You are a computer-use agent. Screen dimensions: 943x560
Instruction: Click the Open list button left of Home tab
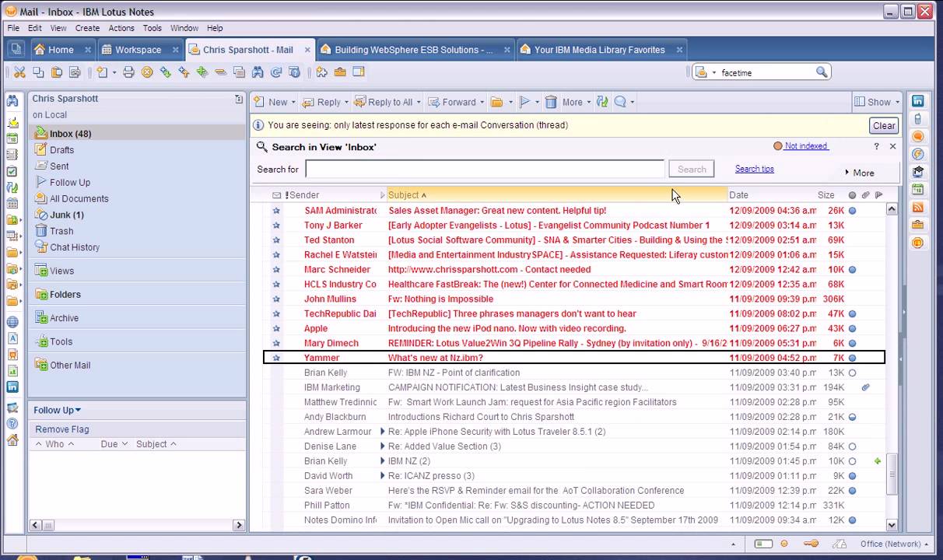[16, 50]
